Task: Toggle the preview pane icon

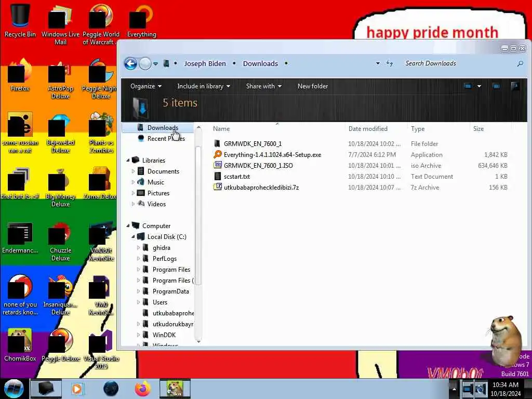Action: click(x=496, y=86)
